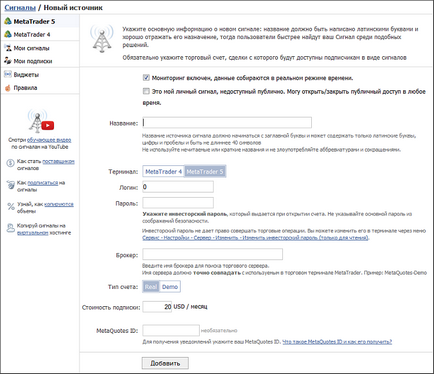Click the Новый источник heading text
This screenshot has height=374, width=434.
pos(73,7)
